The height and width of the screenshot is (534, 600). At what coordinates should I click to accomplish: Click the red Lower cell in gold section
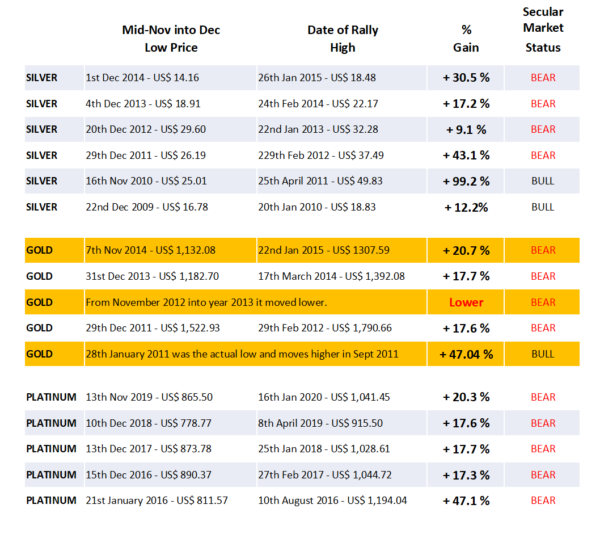click(466, 302)
